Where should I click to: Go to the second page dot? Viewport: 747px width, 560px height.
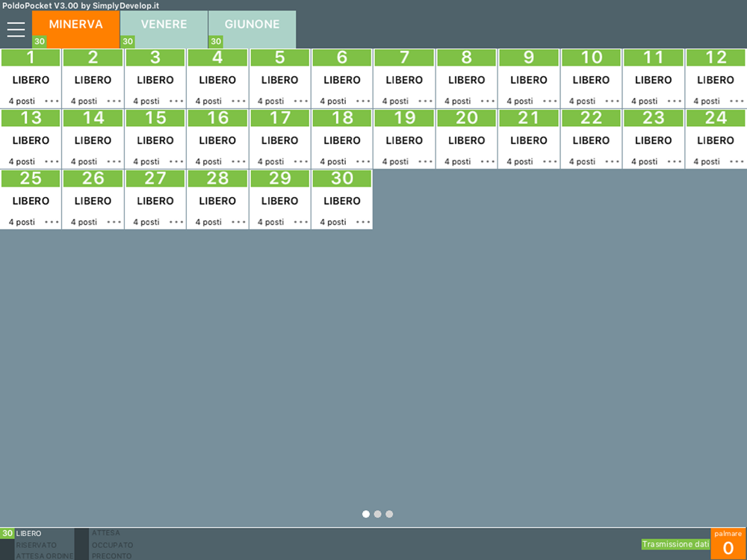click(x=378, y=514)
